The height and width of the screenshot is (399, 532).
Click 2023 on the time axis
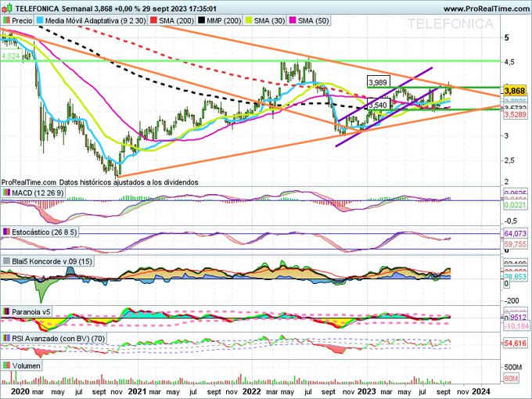(366, 391)
